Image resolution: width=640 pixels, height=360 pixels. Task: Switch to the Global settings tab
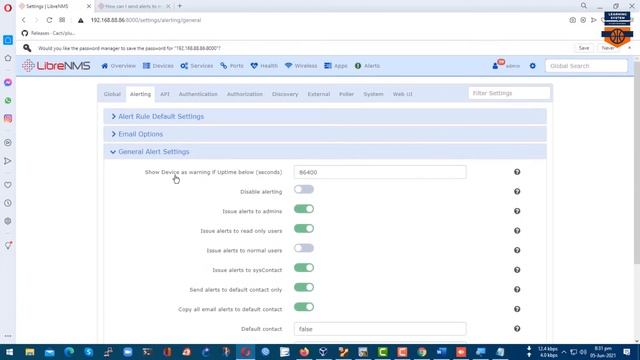point(112,94)
